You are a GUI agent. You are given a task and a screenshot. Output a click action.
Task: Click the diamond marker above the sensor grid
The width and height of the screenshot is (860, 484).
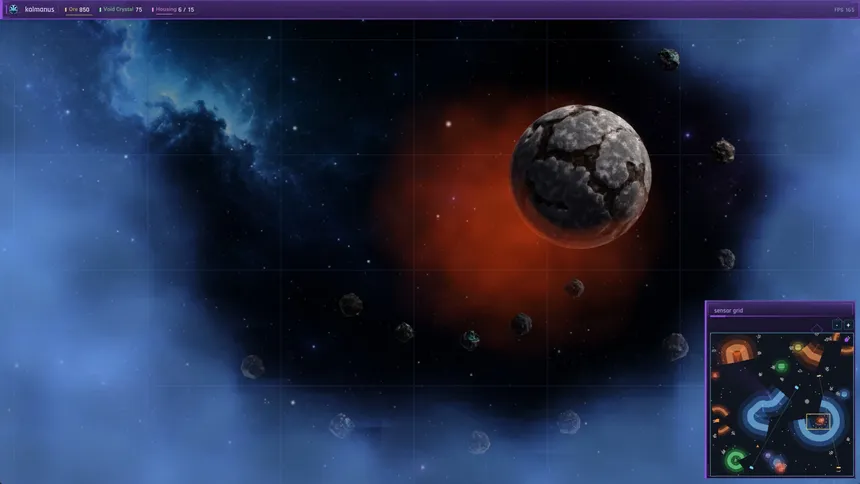click(817, 328)
